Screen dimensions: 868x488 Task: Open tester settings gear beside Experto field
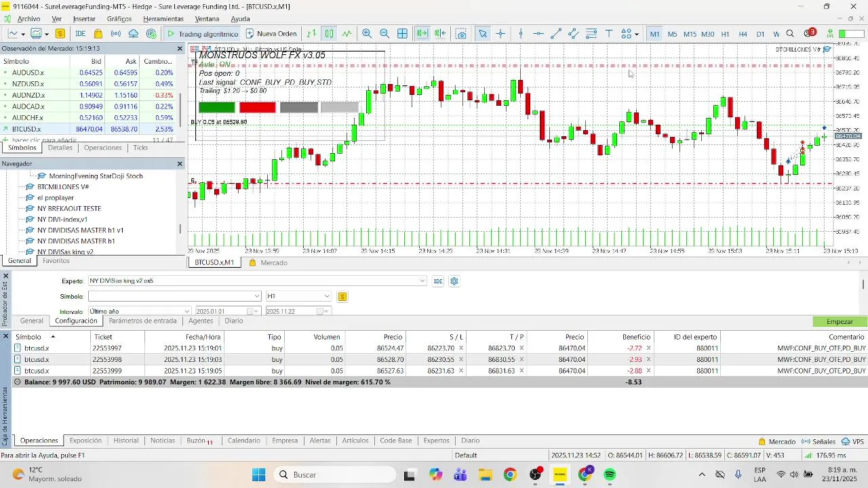click(x=454, y=281)
